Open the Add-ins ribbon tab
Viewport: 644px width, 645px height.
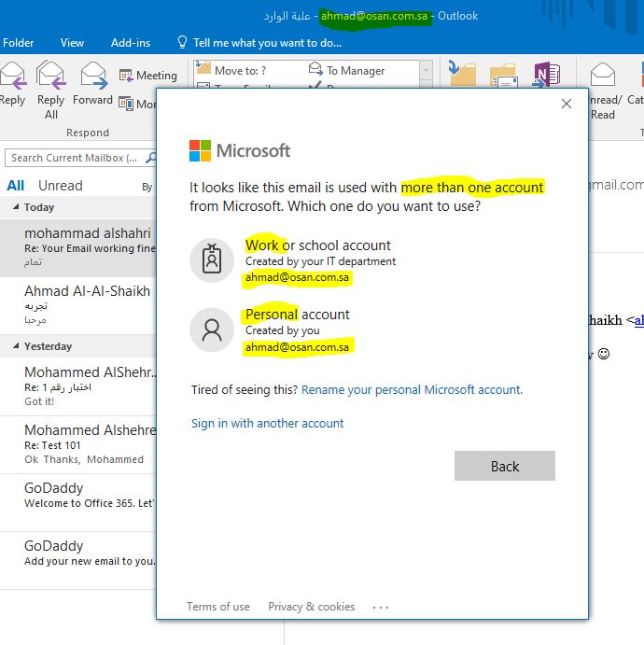(x=131, y=43)
